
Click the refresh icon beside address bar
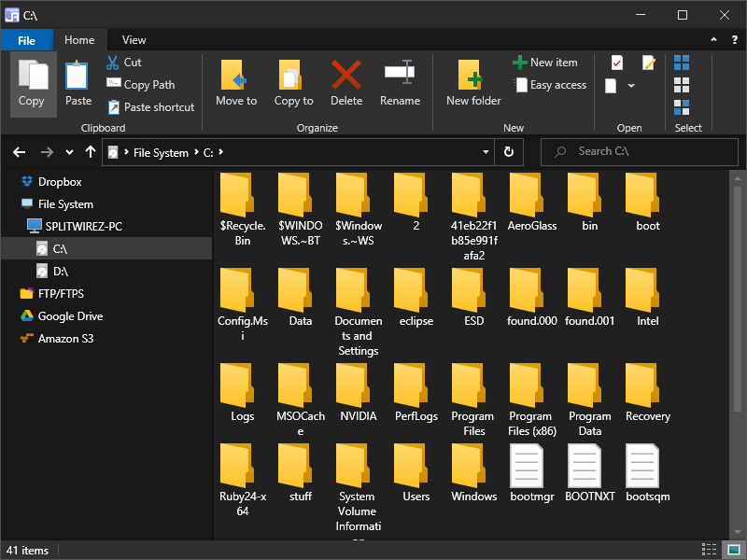click(509, 152)
